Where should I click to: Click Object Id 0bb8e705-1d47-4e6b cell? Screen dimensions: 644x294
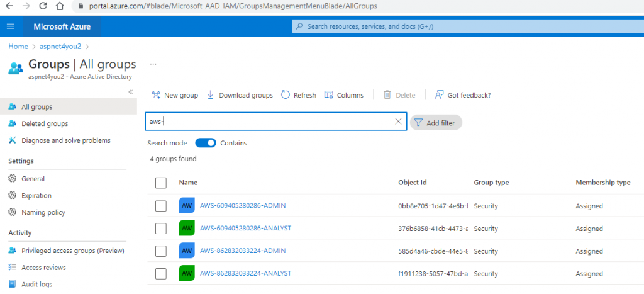coord(433,206)
